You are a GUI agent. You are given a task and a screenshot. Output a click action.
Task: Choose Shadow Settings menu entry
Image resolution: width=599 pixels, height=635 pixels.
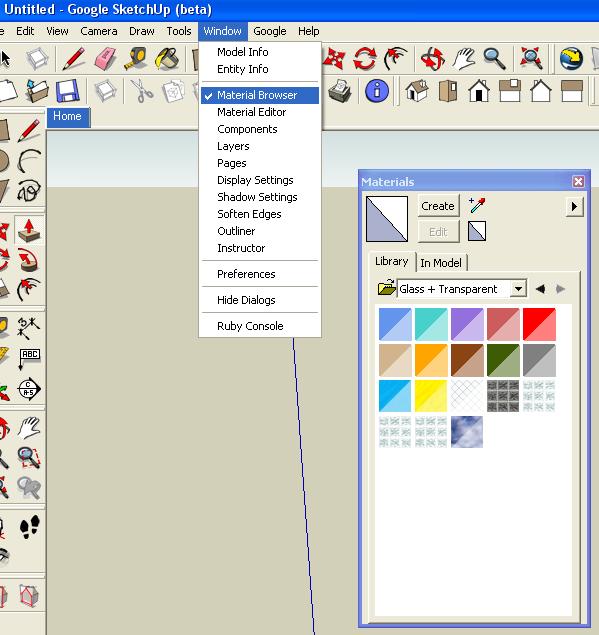[260, 197]
